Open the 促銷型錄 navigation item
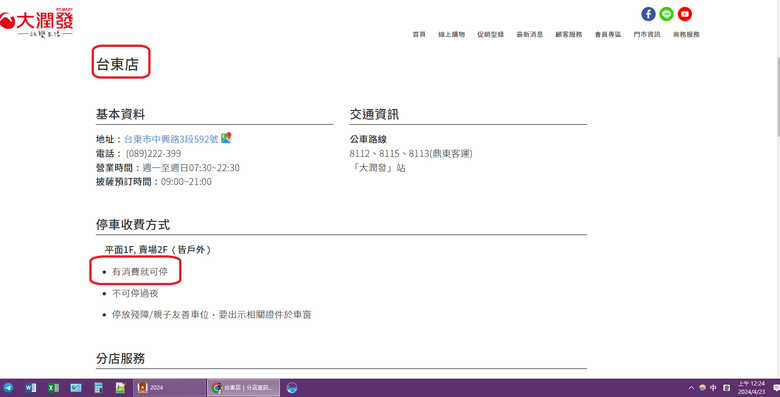Screen dimensions: 780x397 point(490,34)
